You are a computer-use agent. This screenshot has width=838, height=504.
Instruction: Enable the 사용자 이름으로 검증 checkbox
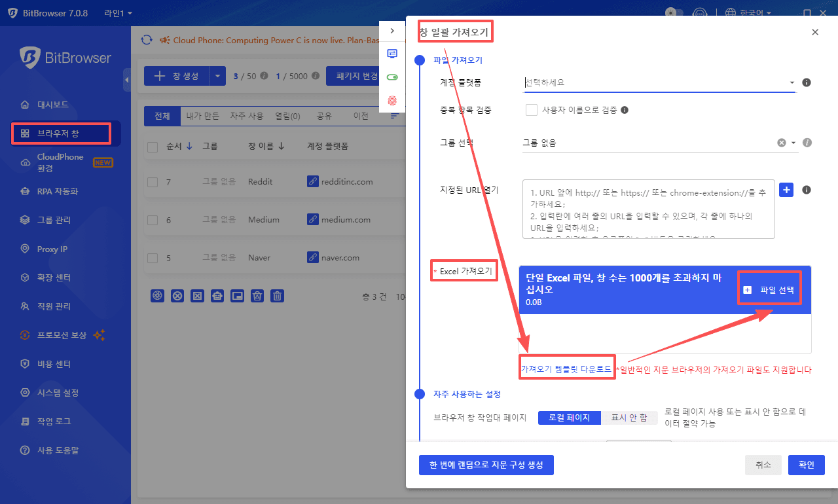click(532, 110)
